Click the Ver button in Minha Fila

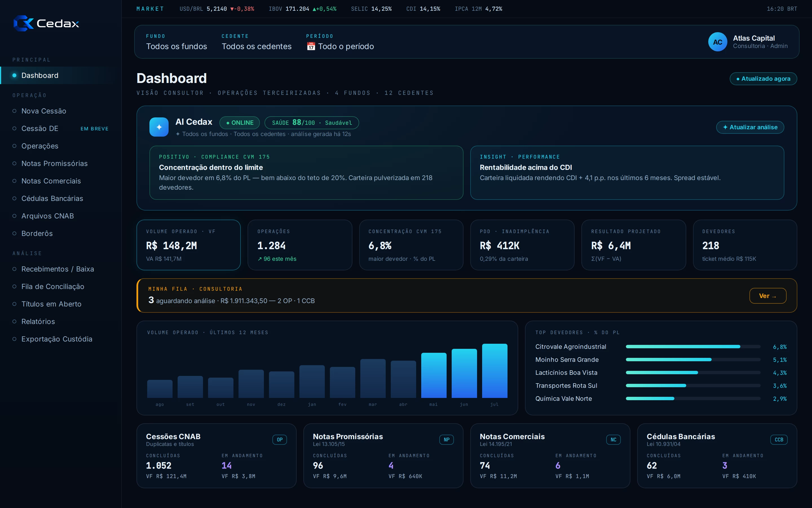coord(768,296)
